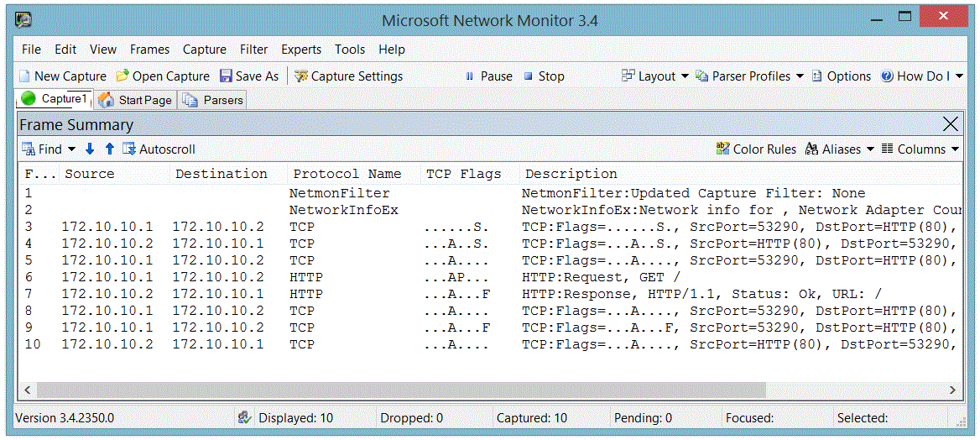Image resolution: width=980 pixels, height=440 pixels.
Task: Select the HTTP:Request, GET / frame
Action: pos(491,277)
